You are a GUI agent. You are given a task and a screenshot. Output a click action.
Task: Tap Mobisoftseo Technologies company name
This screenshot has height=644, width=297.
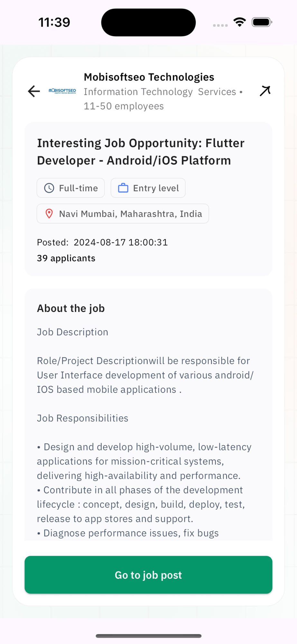[149, 77]
